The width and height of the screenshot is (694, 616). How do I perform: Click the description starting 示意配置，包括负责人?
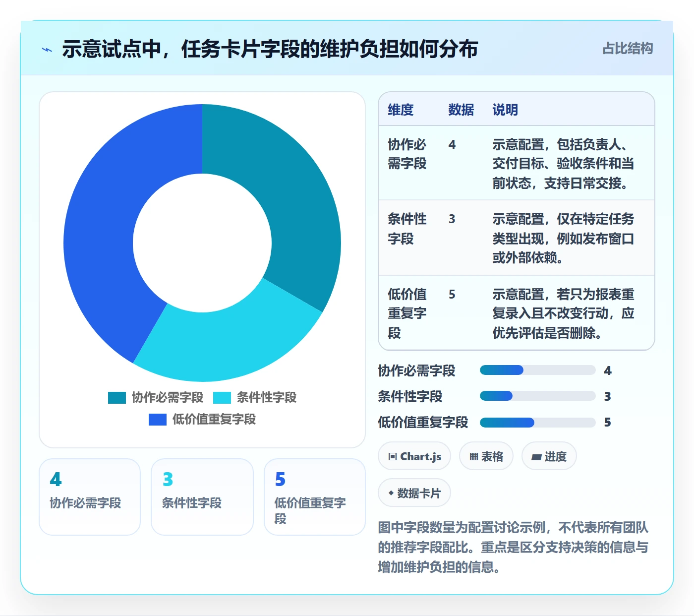point(564,164)
